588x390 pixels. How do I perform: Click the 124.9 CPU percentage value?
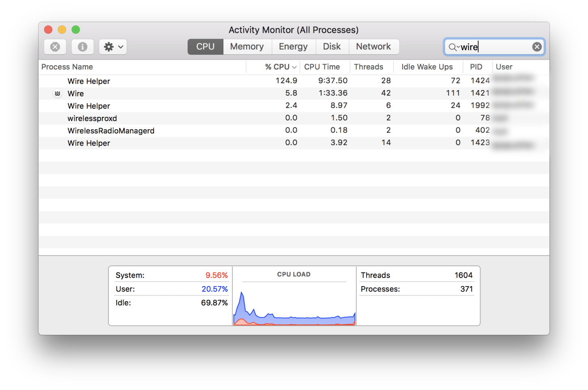tap(286, 81)
